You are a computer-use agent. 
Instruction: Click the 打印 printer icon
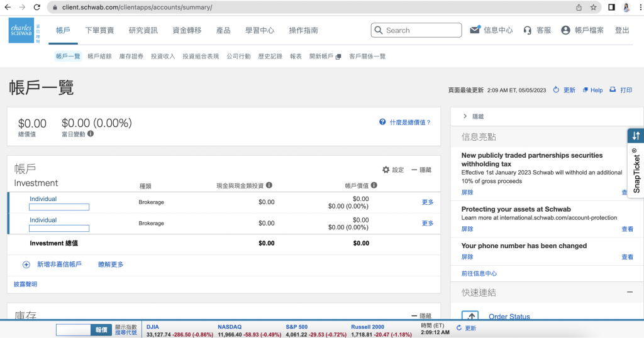[613, 90]
